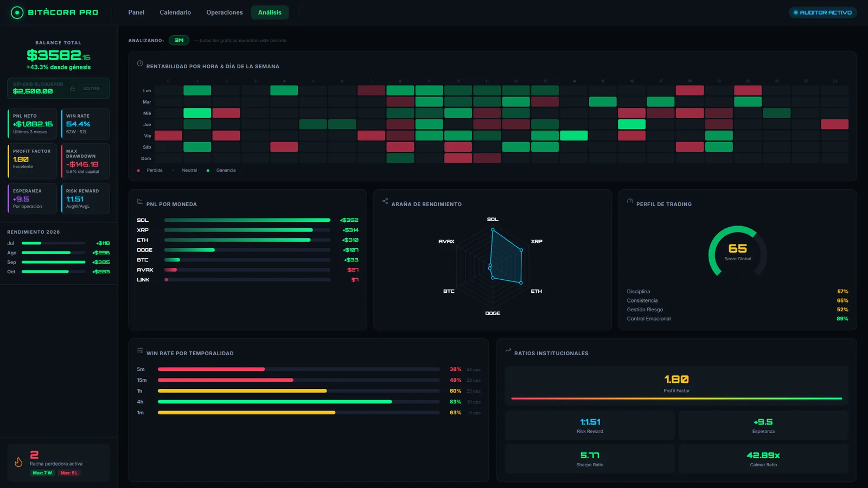The width and height of the screenshot is (868, 488).
Task: Click the $3582 total balance figure
Action: [59, 55]
